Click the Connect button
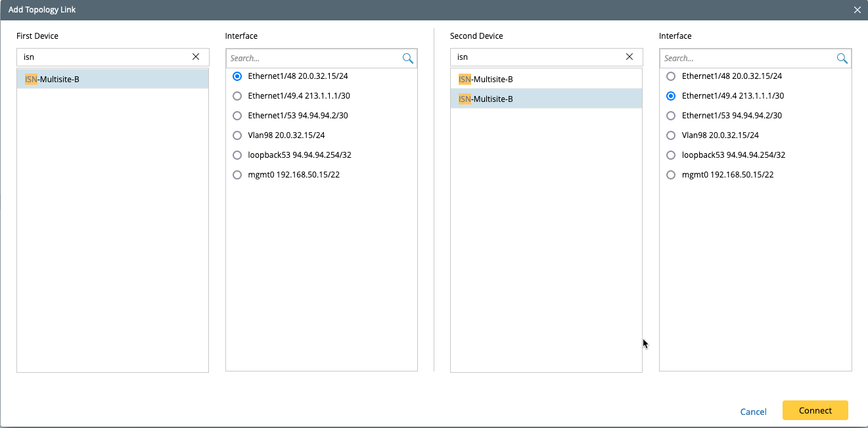868x428 pixels. (815, 410)
